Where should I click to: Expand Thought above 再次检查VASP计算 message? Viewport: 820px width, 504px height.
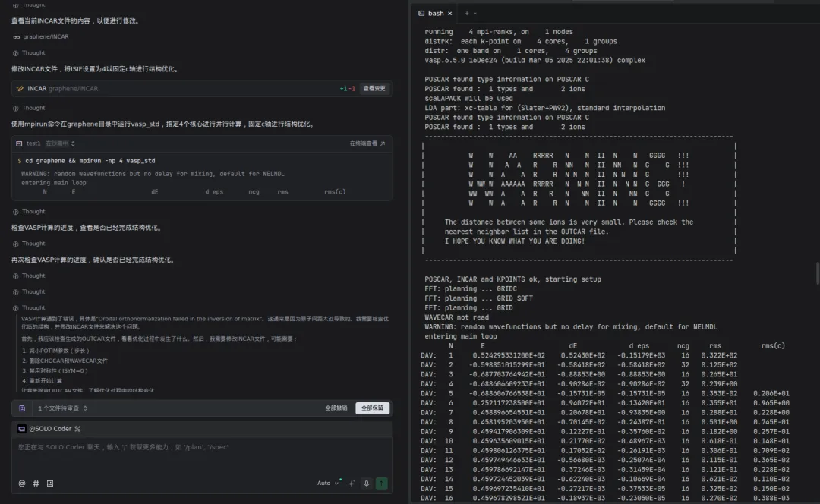29,244
